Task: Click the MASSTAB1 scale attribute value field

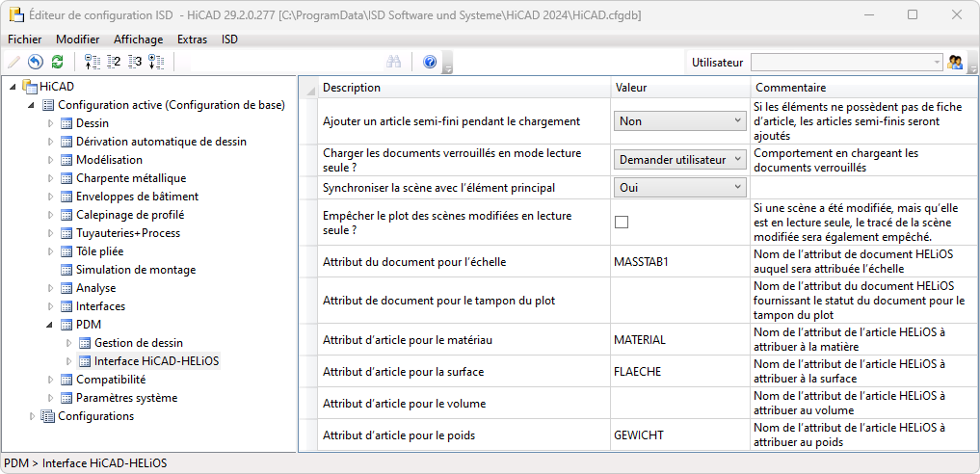Action: point(678,261)
